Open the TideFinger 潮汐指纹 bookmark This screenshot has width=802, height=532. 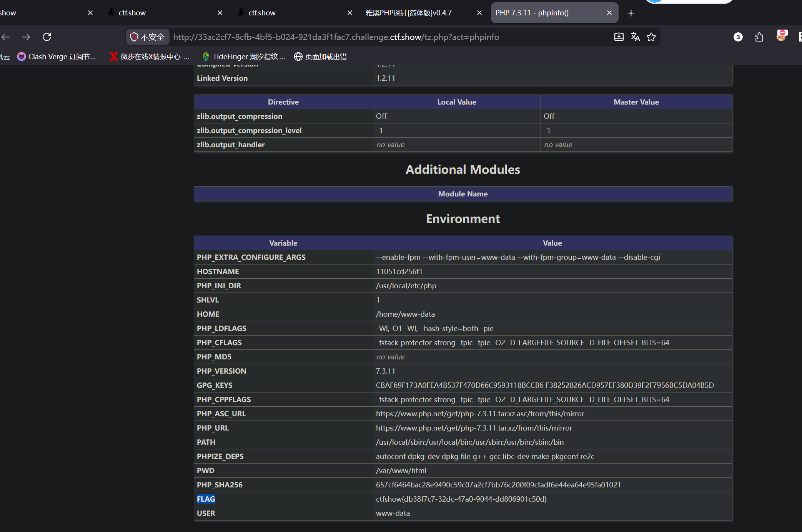point(244,57)
